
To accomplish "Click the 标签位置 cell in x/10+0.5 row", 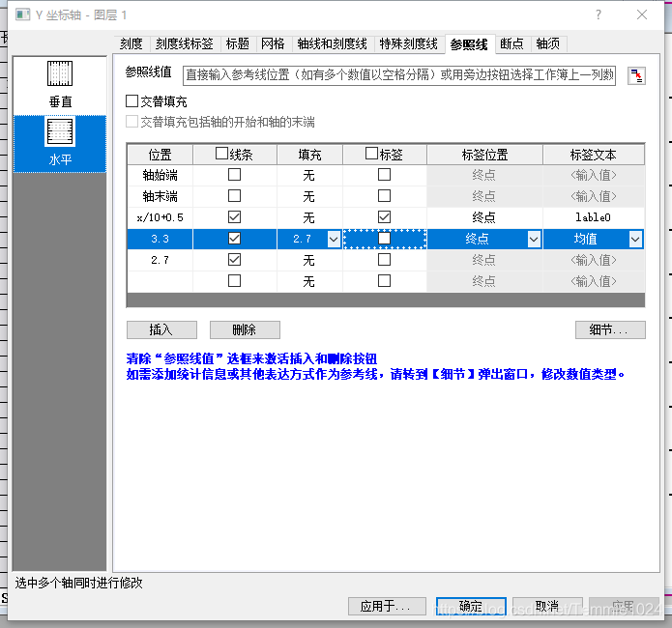I will point(484,217).
